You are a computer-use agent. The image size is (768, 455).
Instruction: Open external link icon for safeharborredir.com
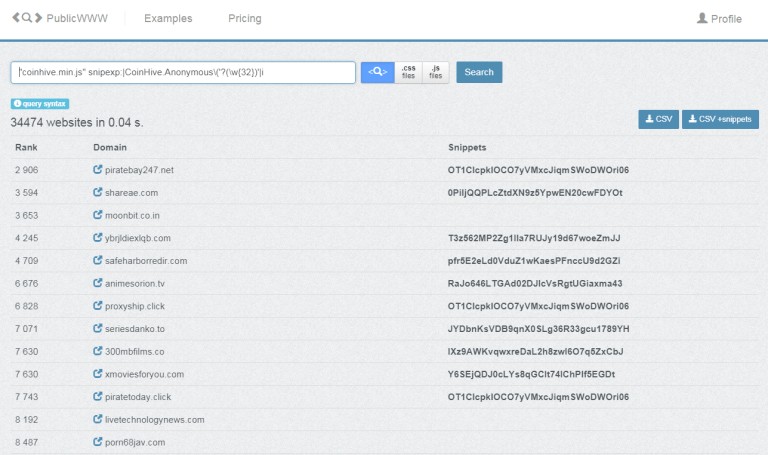click(x=97, y=260)
